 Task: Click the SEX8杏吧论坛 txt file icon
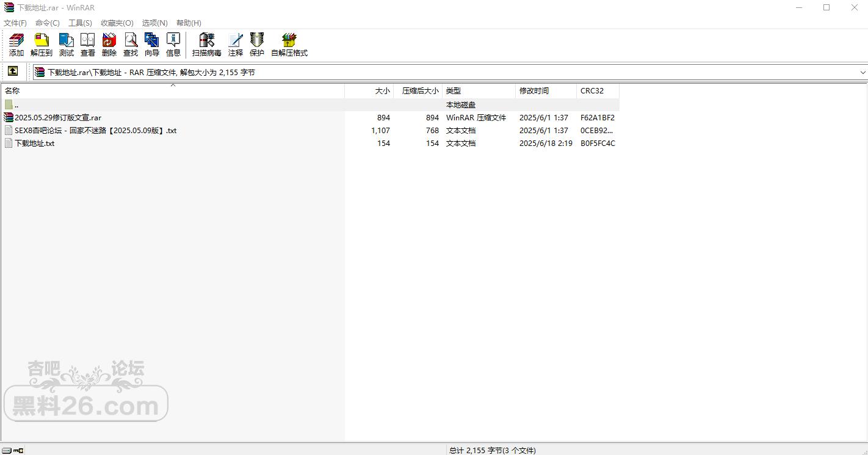(x=9, y=130)
